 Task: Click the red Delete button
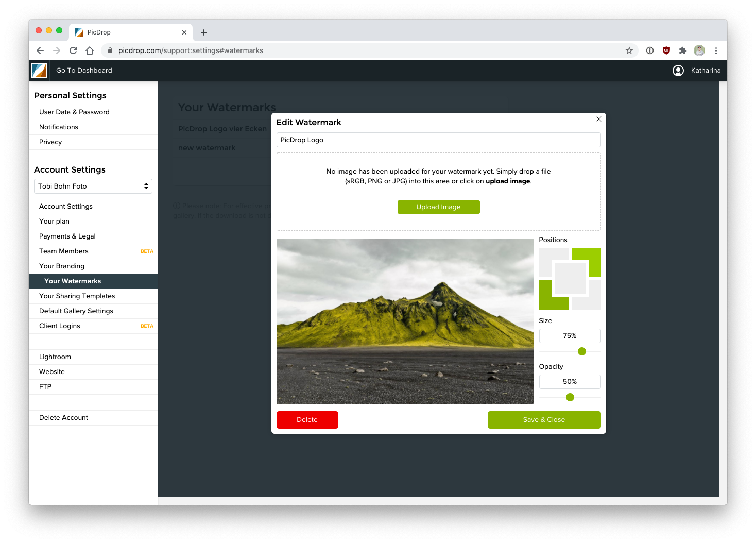tap(307, 420)
